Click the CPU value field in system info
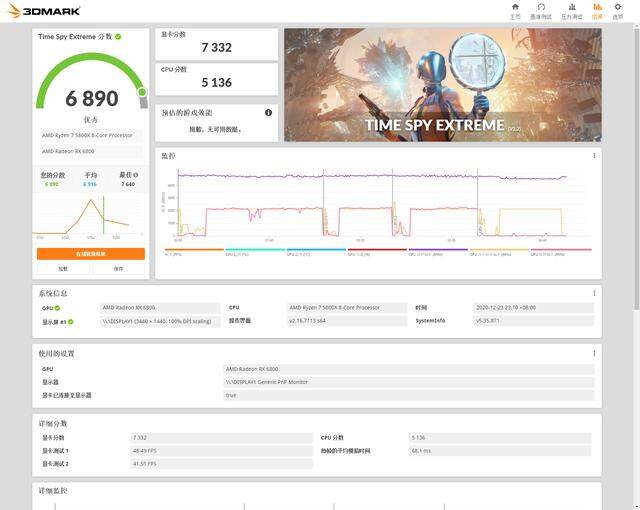This screenshot has width=640, height=510. [x=347, y=308]
